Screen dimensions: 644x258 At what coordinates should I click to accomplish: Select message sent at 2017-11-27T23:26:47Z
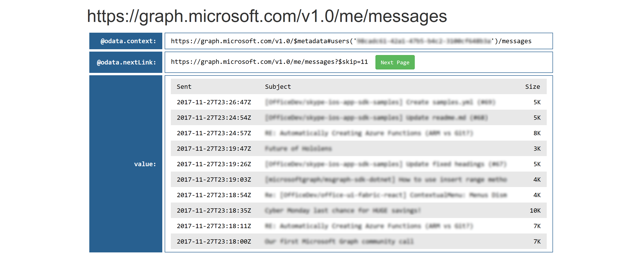(x=214, y=102)
